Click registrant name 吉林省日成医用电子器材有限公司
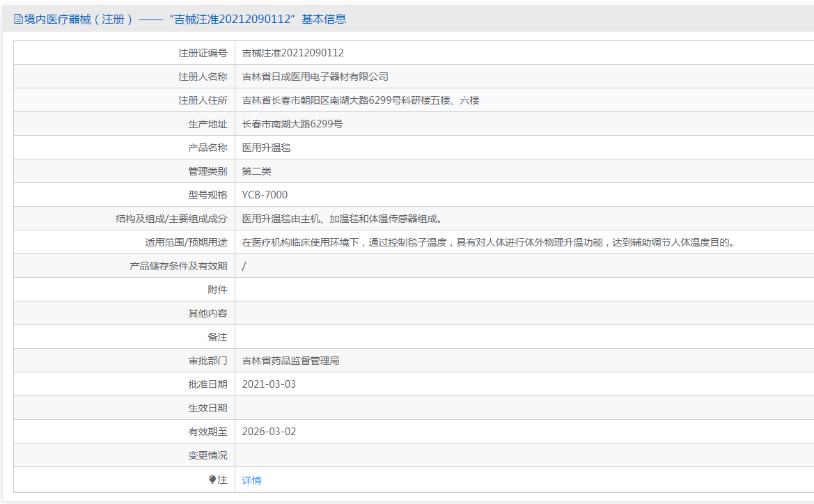Screen dimensions: 814x504 pos(315,77)
